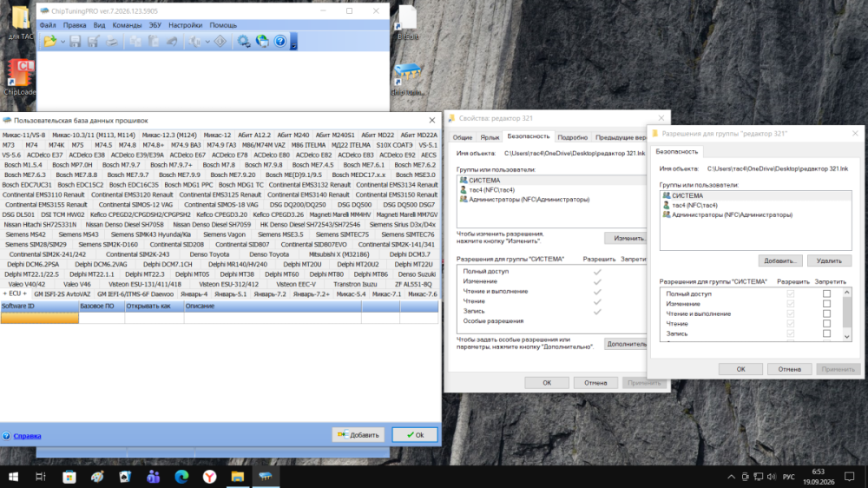Open File Explorer from the taskbar
The width and height of the screenshot is (868, 488).
click(238, 477)
